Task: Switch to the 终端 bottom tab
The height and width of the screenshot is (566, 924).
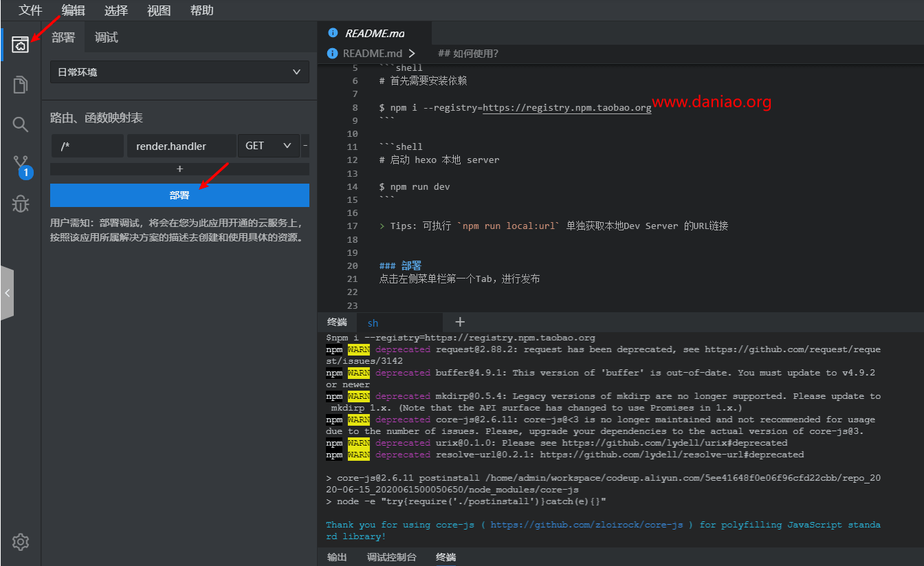Action: point(446,557)
